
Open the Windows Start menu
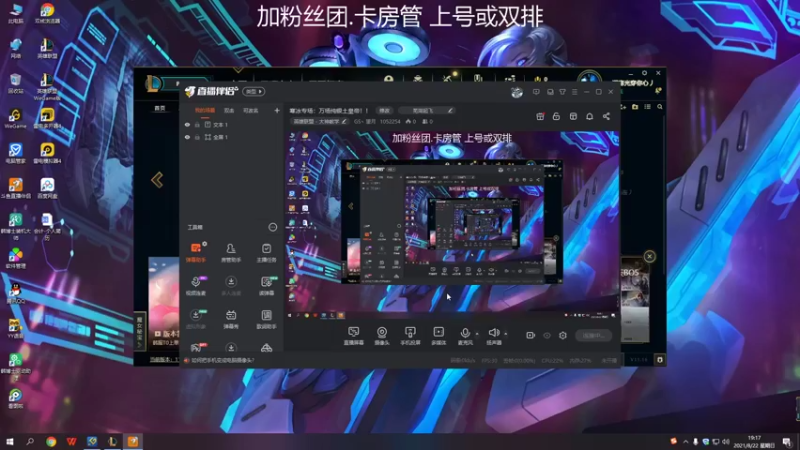tap(9, 442)
